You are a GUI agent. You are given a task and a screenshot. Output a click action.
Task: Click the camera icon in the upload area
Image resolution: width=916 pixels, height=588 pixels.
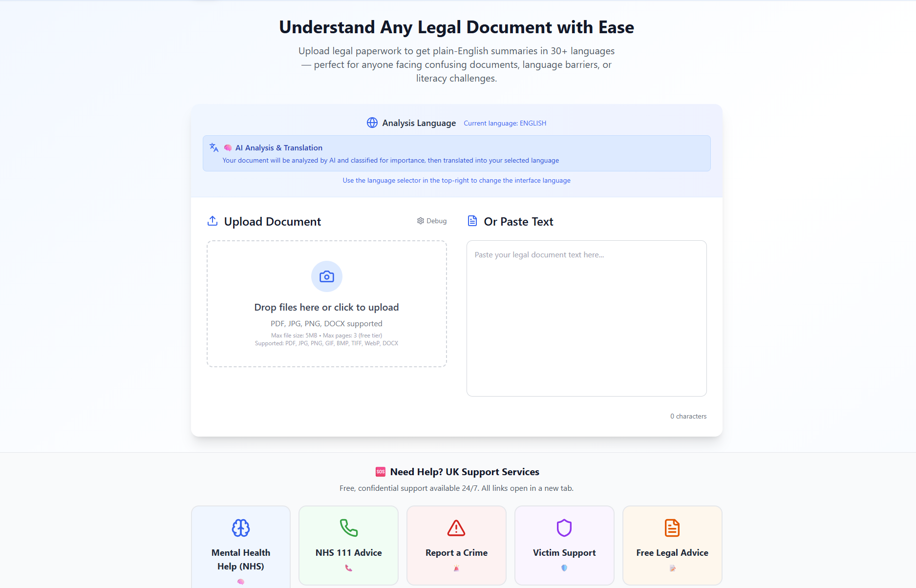pos(326,276)
